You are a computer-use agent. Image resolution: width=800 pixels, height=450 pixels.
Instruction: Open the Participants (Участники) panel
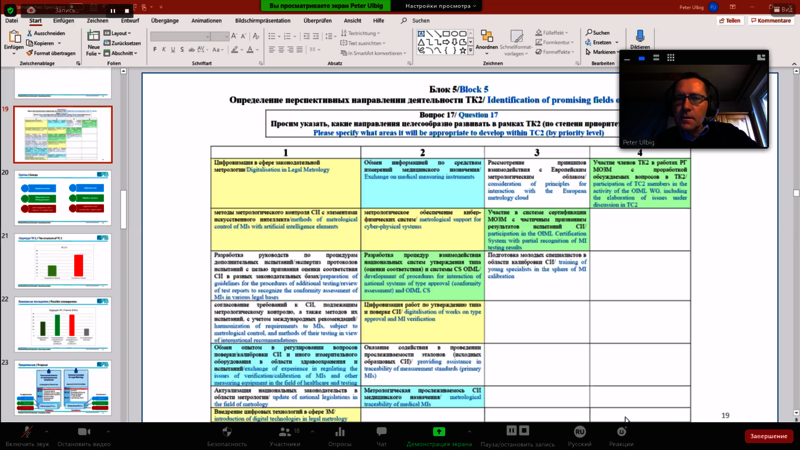(x=285, y=432)
